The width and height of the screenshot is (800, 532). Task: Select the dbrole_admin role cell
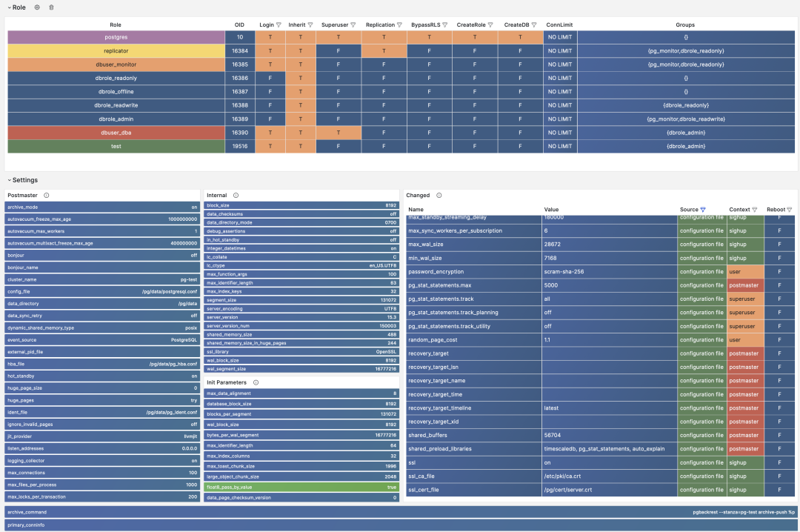tap(116, 119)
